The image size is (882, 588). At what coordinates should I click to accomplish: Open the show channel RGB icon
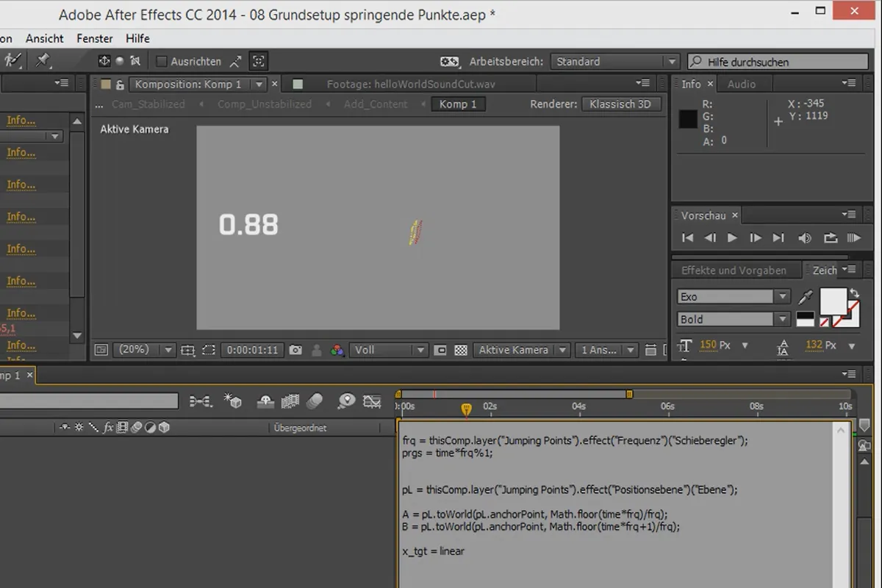337,350
